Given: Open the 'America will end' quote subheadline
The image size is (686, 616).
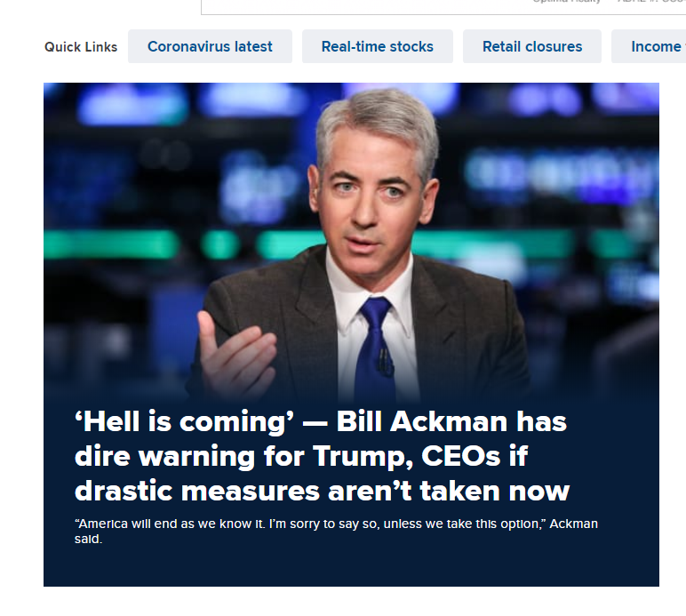Looking at the screenshot, I should (x=336, y=532).
